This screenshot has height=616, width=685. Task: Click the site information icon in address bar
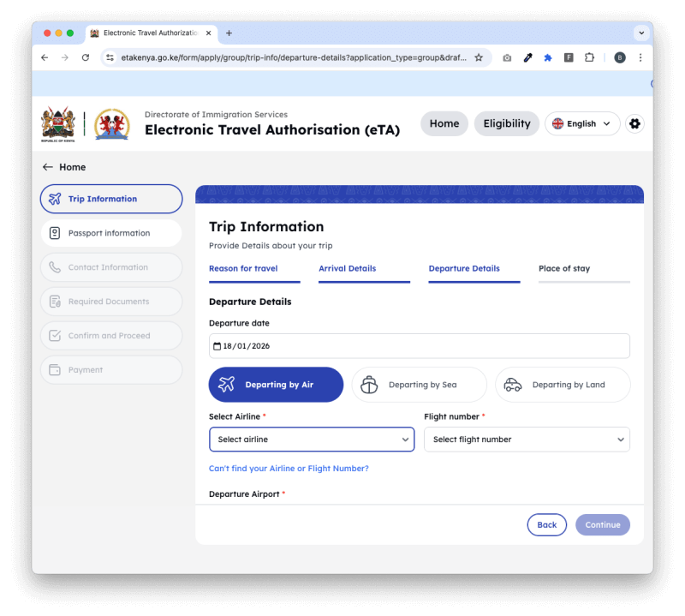[x=110, y=57]
